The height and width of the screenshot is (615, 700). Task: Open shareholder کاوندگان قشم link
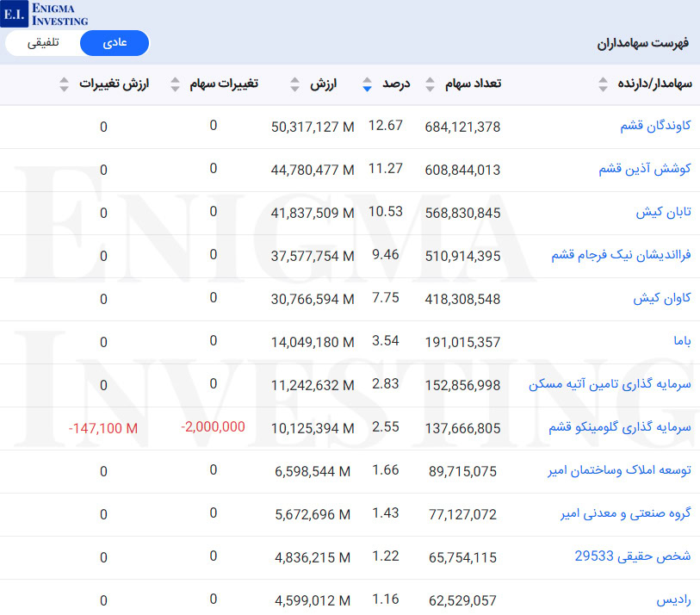655,127
